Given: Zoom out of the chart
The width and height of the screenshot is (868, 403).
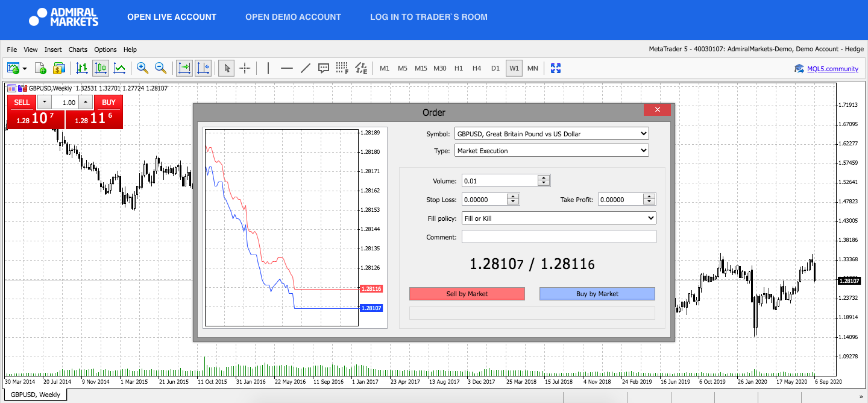Looking at the screenshot, I should click(x=160, y=68).
